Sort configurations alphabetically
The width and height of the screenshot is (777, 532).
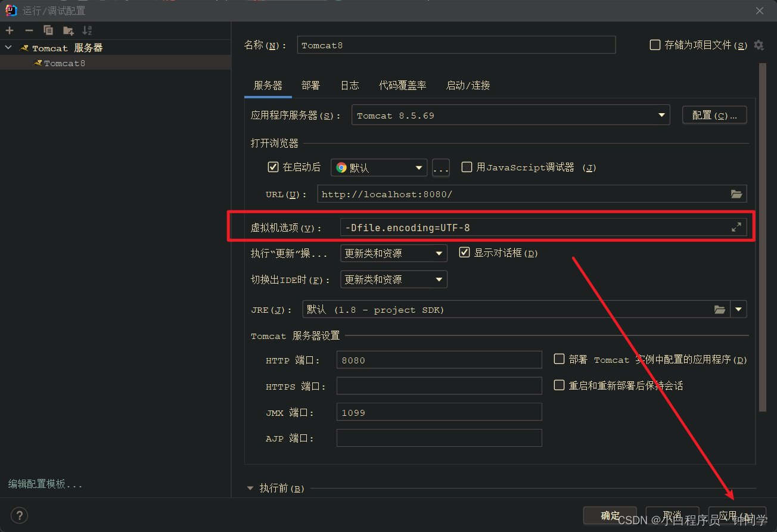click(x=87, y=30)
